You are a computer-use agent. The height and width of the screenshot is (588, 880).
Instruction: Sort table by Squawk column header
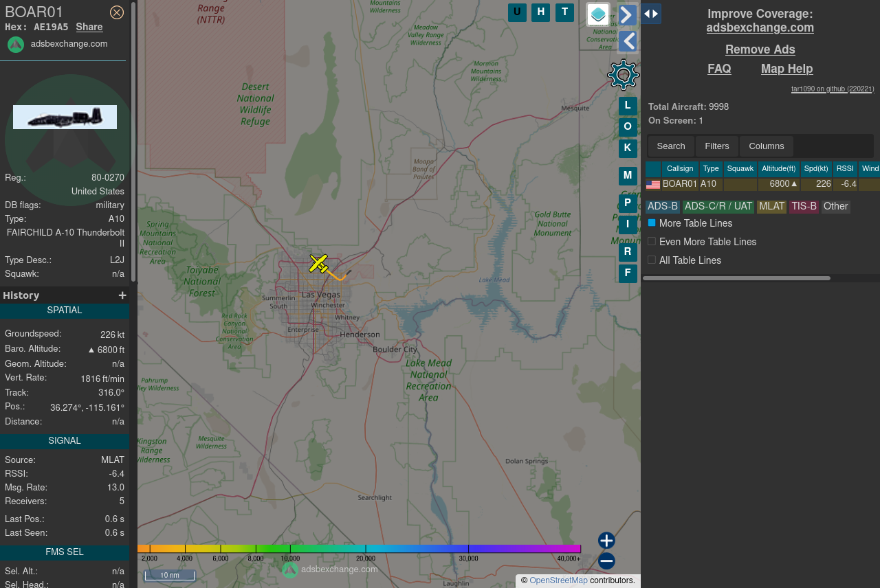coord(740,169)
